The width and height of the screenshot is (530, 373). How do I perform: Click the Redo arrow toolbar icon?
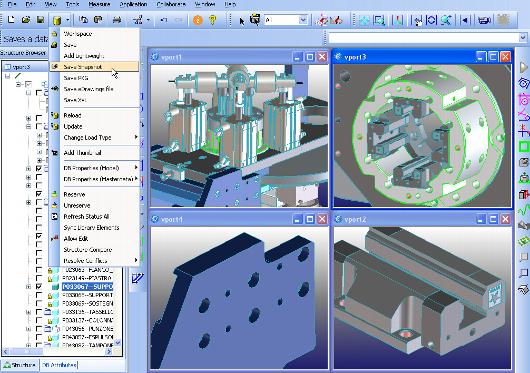178,20
